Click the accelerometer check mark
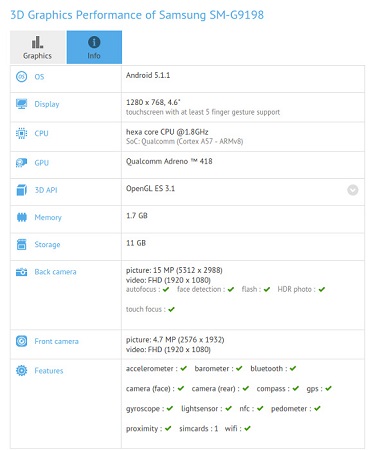 (x=184, y=368)
